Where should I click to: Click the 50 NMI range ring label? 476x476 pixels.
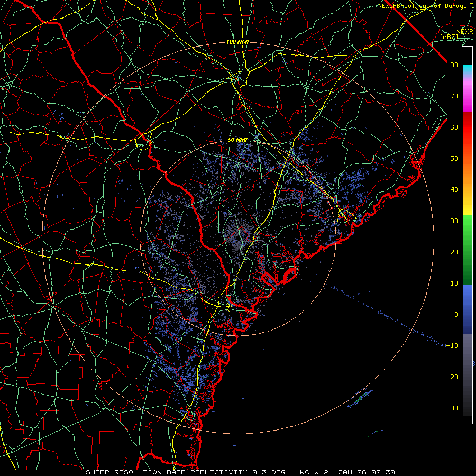click(237, 140)
